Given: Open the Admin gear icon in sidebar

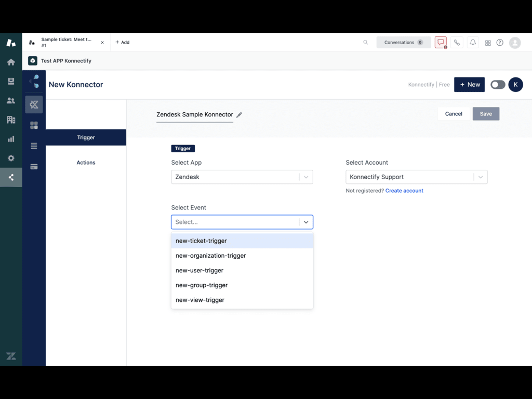Looking at the screenshot, I should click(x=11, y=158).
